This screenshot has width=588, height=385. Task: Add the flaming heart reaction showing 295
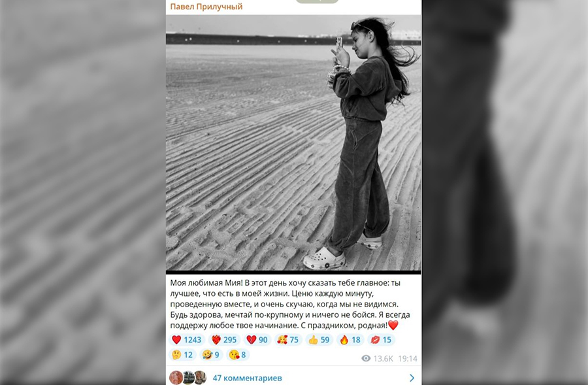(x=224, y=340)
